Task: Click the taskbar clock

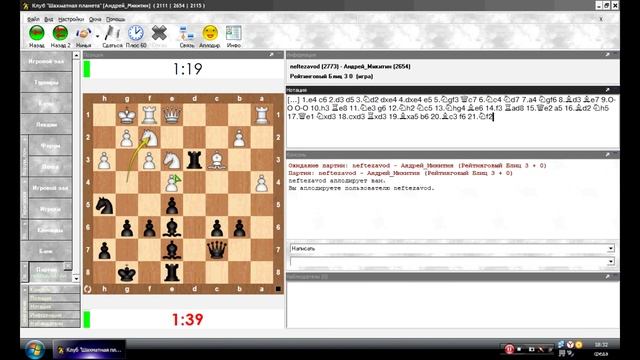Action: tap(601, 349)
